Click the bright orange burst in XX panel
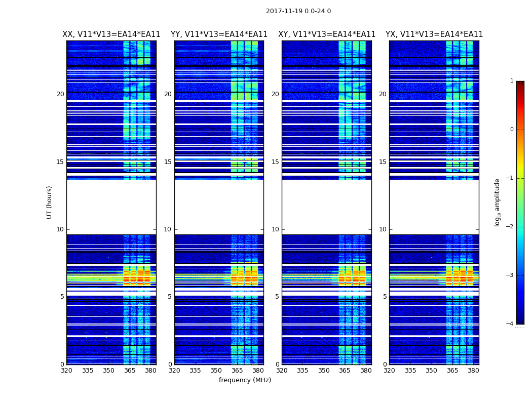The image size is (532, 405). 137,276
